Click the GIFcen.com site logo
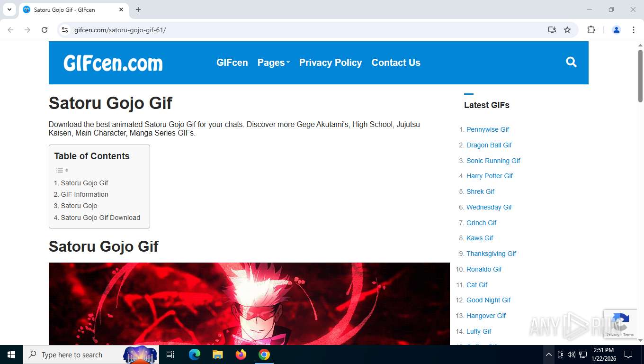The height and width of the screenshot is (364, 644). tap(113, 63)
